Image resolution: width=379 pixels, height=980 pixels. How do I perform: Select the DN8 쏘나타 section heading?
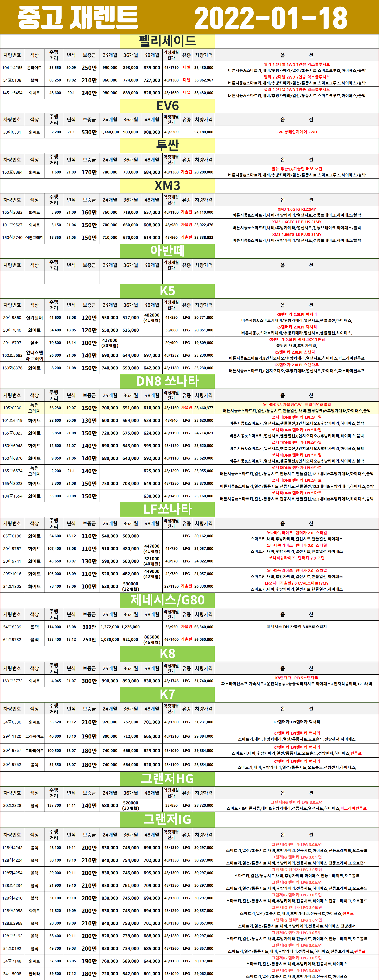(x=167, y=381)
